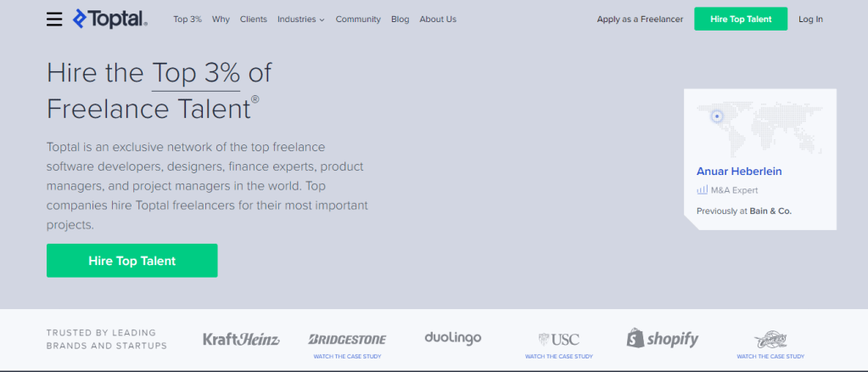The height and width of the screenshot is (372, 868).
Task: Open the Top 3% nav item
Action: coord(188,19)
